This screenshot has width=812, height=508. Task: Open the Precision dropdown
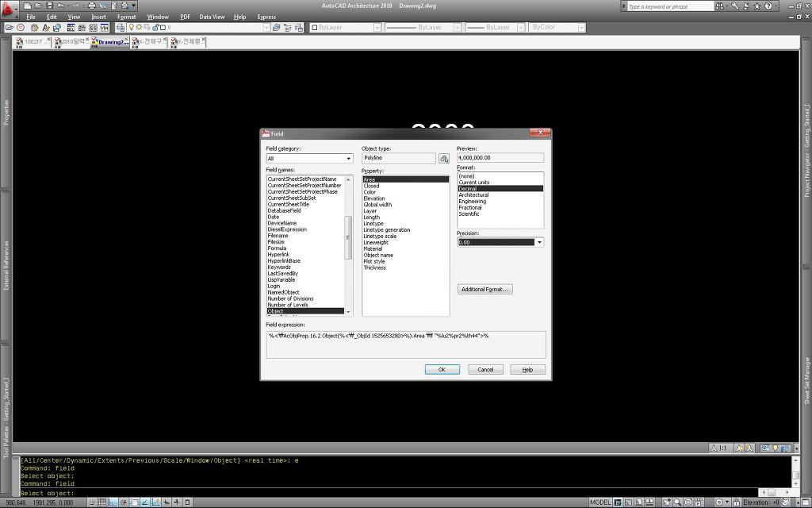point(539,242)
